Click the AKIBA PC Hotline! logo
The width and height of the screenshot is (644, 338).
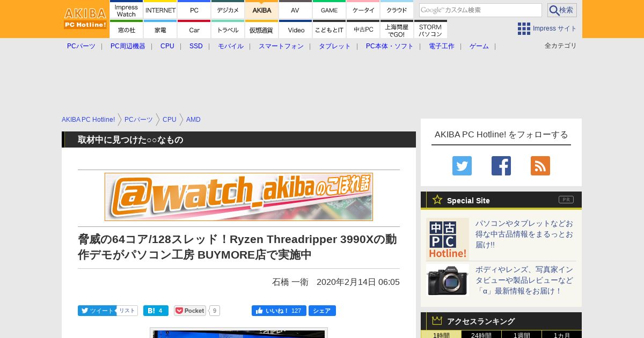pyautogui.click(x=86, y=18)
